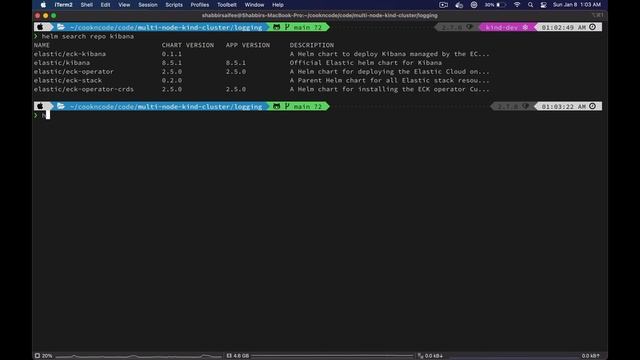Click the terminal cursor input line
This screenshot has width=640, height=360.
[x=48, y=116]
